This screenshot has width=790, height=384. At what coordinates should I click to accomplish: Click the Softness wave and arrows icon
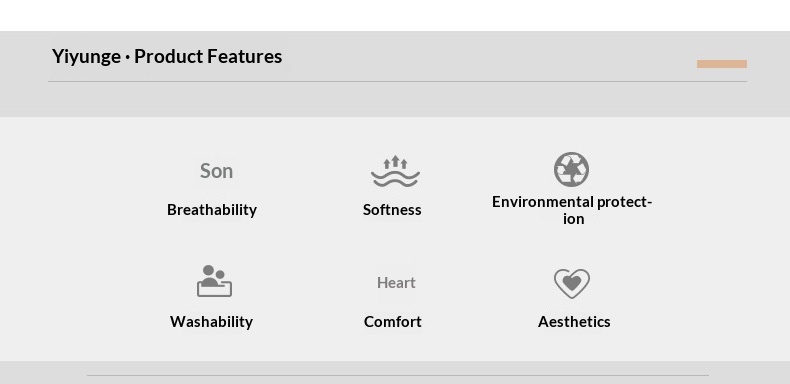(395, 171)
